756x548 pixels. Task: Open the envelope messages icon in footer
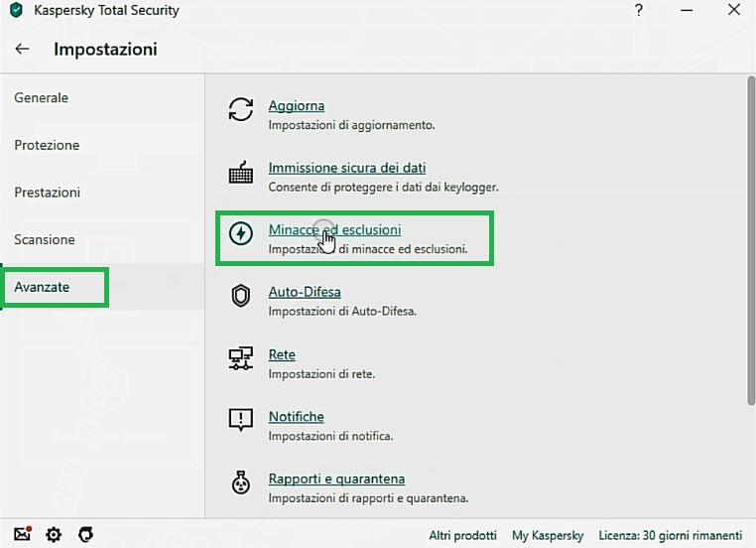click(22, 534)
